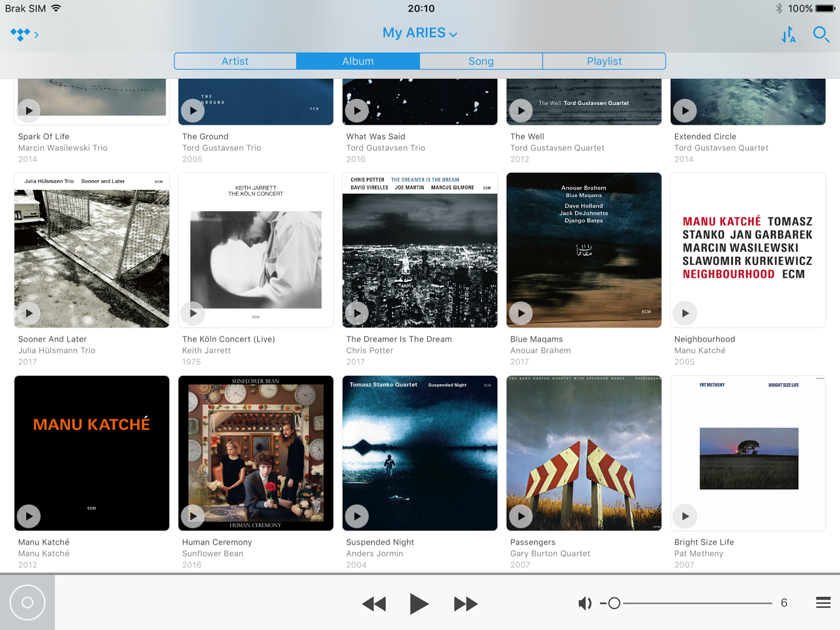Select artist name 'Pat Metheny'
The image size is (840, 630).
coord(699,553)
